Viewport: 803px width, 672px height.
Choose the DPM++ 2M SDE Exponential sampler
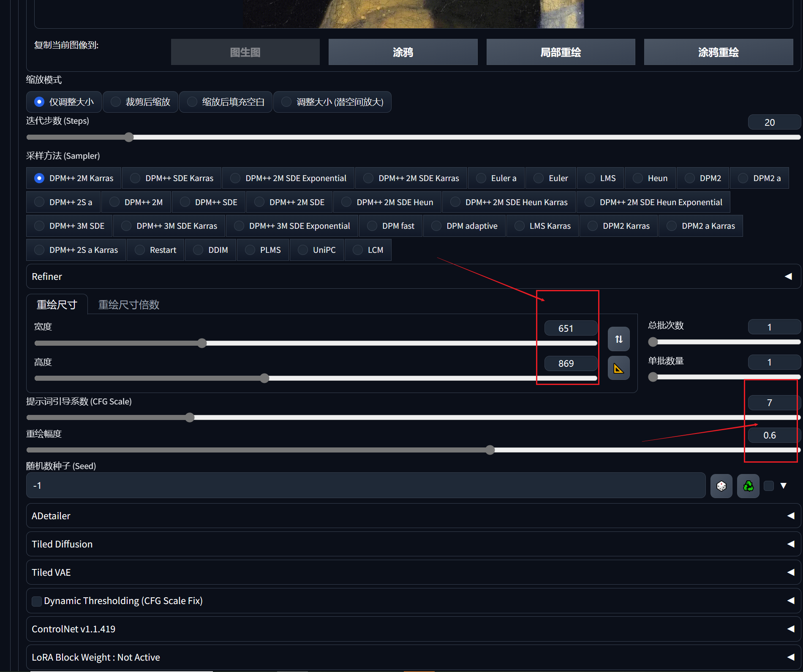289,178
